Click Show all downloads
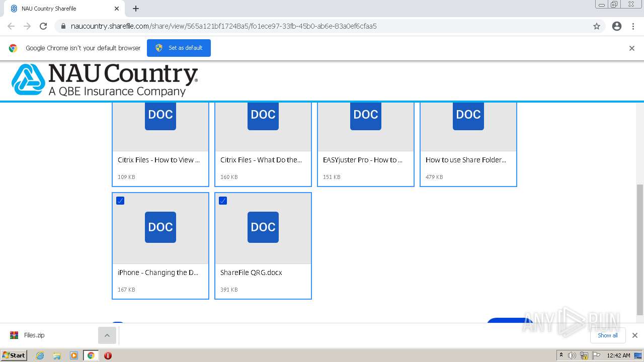Screen dimensions: 644x362 [x=608, y=335]
